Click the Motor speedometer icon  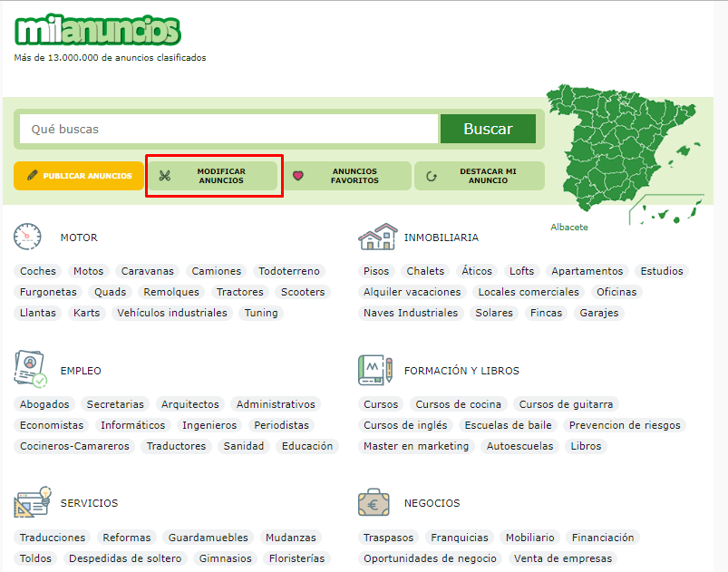(x=27, y=237)
